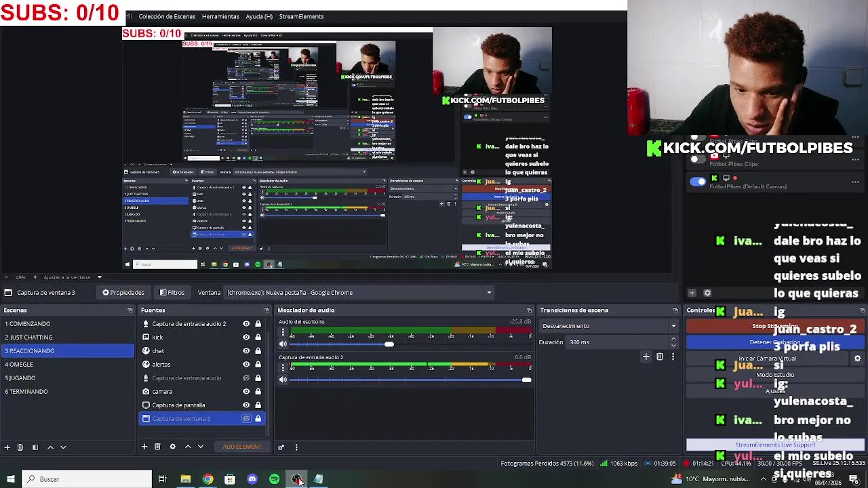Undock the Transiciones de escena panel

[x=675, y=310]
